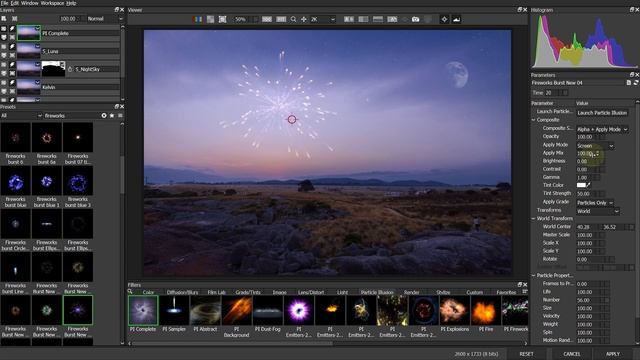The image size is (640, 360).
Task: Open the Workspace menu
Action: 52,3
